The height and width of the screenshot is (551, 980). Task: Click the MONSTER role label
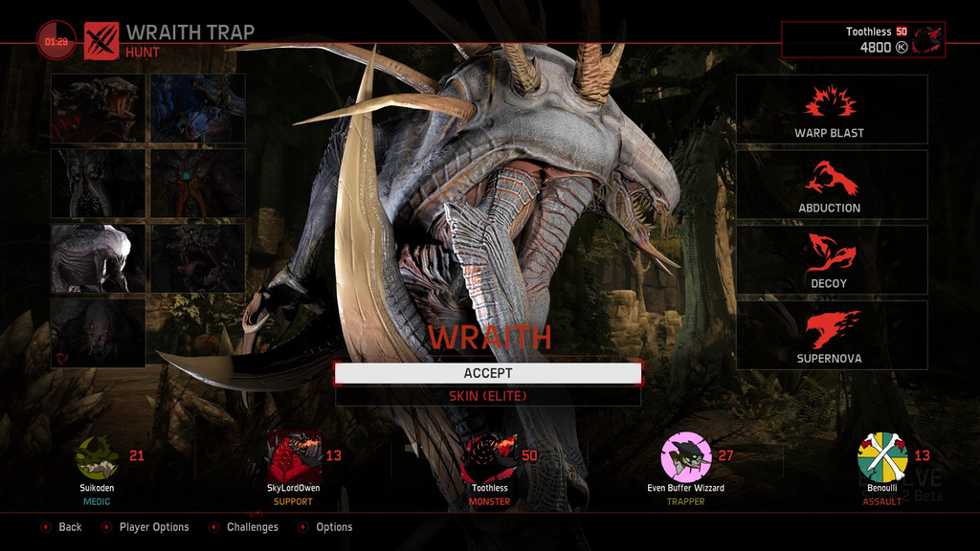(489, 501)
